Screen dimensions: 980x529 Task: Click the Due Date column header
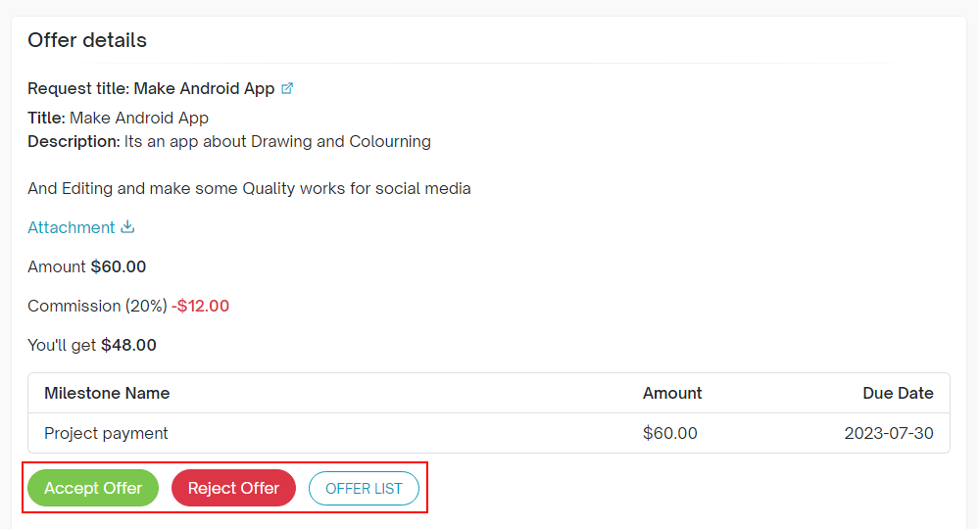click(x=898, y=393)
